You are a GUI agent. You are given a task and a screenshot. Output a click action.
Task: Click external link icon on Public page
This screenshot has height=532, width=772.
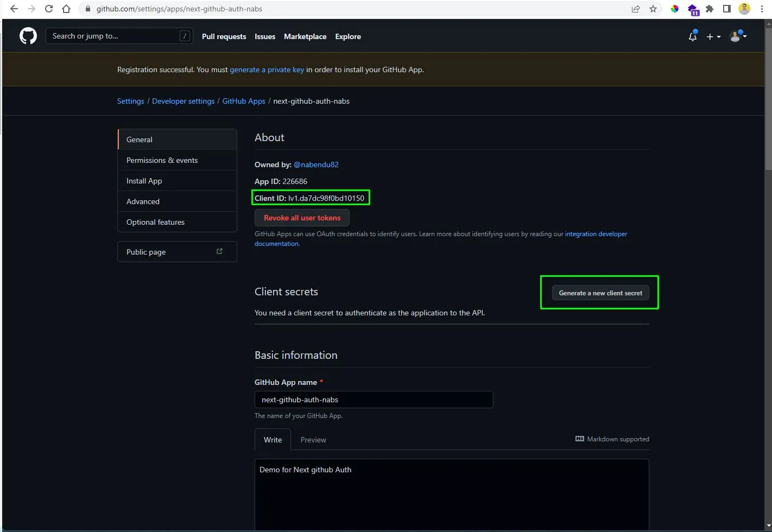tap(219, 251)
